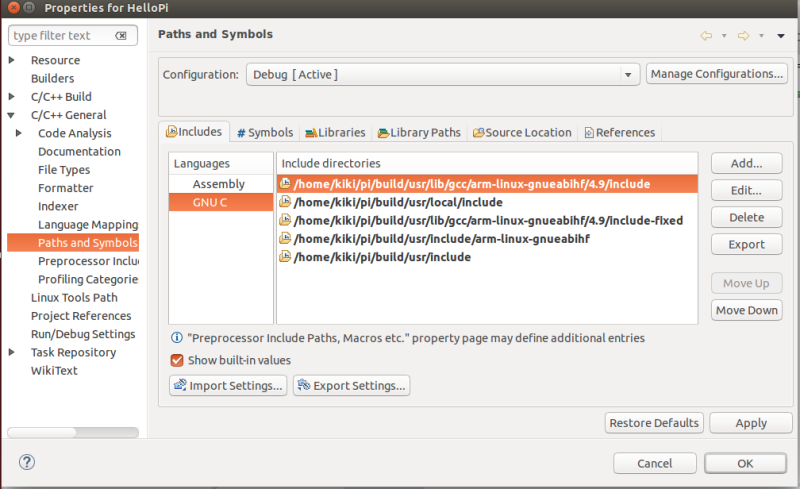Select the Builders tree item
The image size is (800, 489).
pos(53,79)
